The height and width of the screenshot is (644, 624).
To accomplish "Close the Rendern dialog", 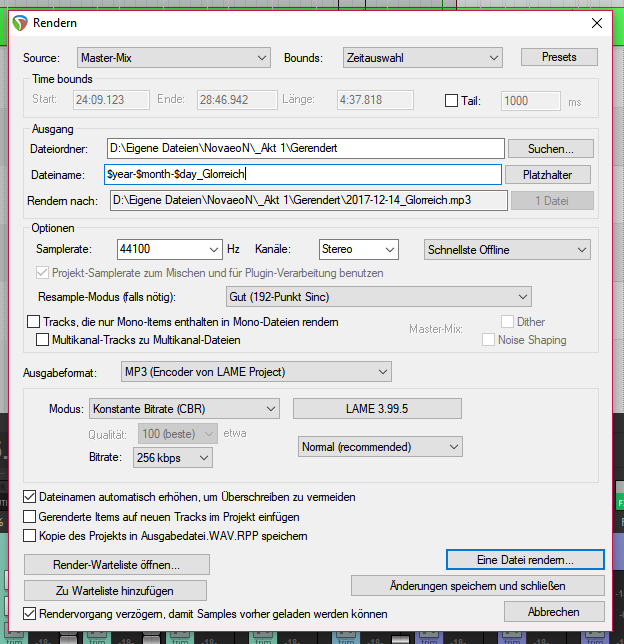I will point(596,23).
